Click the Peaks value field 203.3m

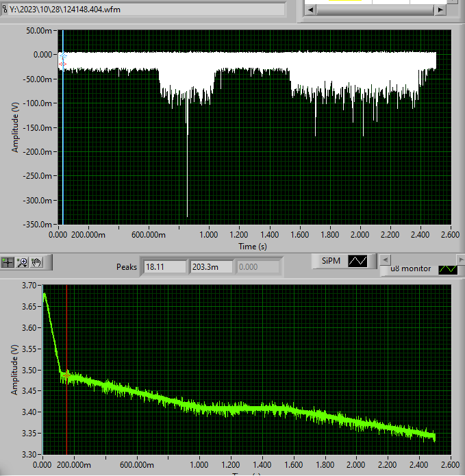[x=211, y=267]
